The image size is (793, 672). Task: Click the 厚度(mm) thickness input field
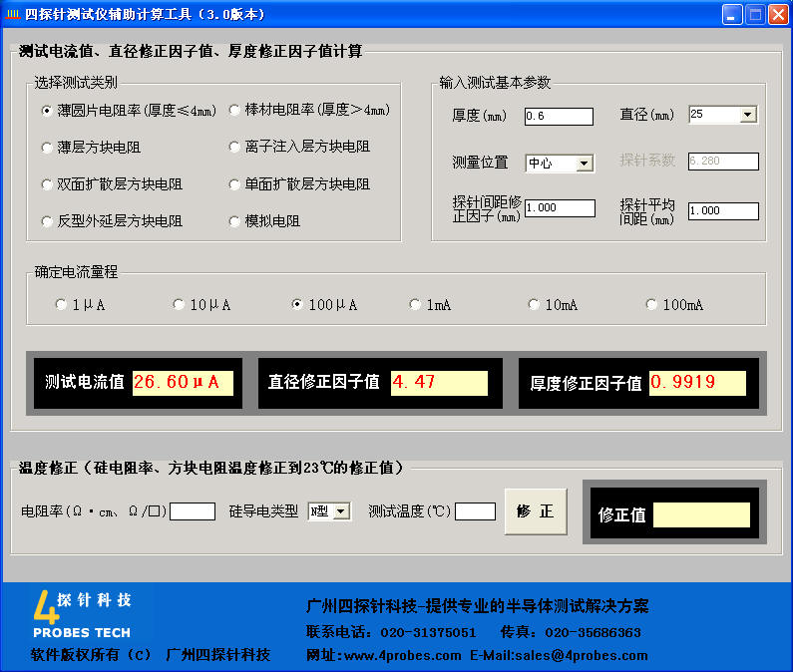coord(559,117)
